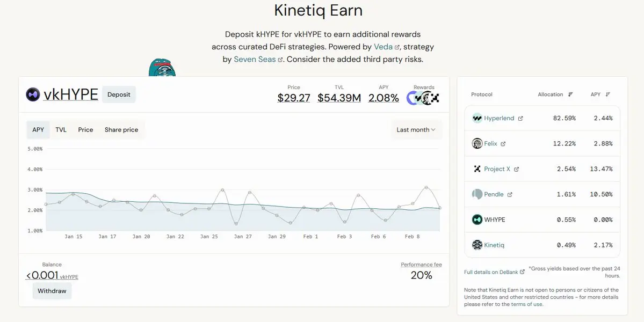Viewport: 644px width, 322px height.
Task: Click the last data point on chart
Action: 440,208
